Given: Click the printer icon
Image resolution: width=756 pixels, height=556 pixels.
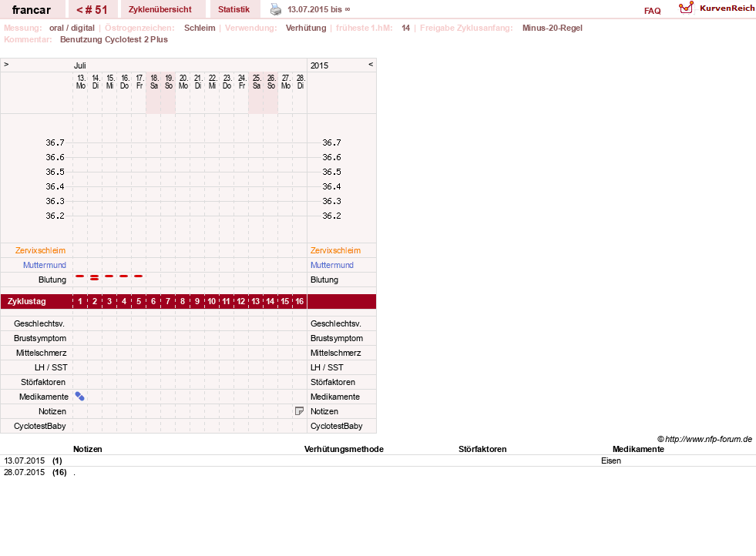Looking at the screenshot, I should (x=275, y=9).
